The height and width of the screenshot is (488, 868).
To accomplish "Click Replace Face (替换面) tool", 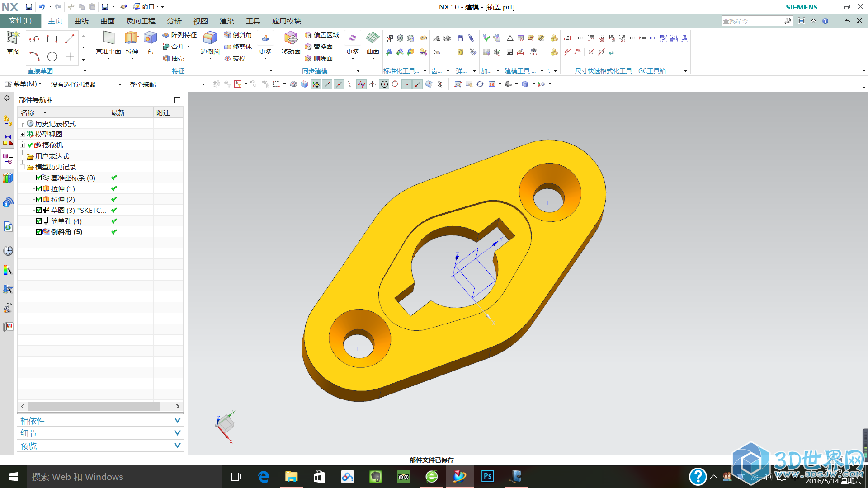I will coord(318,47).
